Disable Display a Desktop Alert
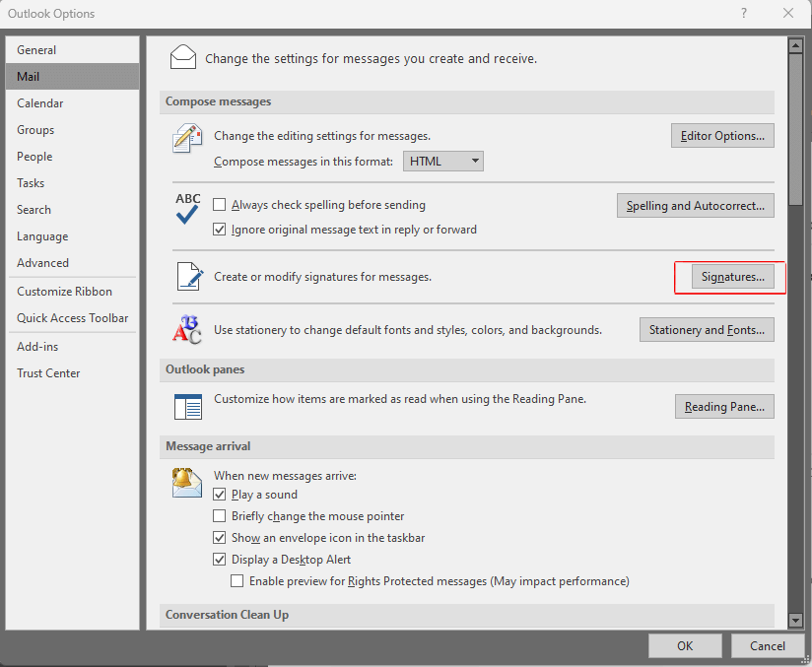Image resolution: width=812 pixels, height=667 pixels. (219, 560)
